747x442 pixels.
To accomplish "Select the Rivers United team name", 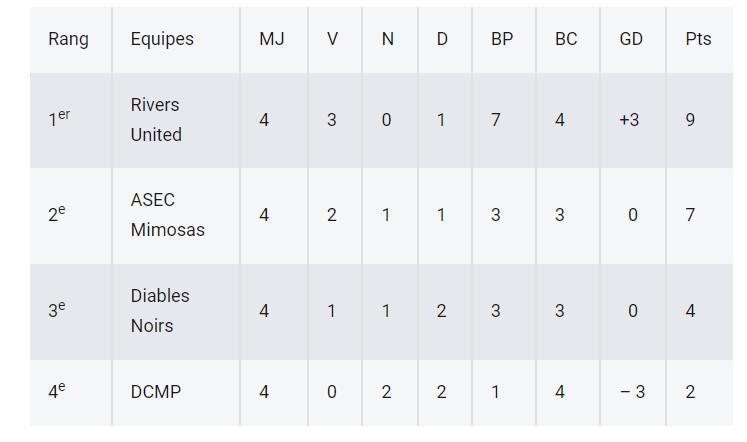I will [x=156, y=120].
